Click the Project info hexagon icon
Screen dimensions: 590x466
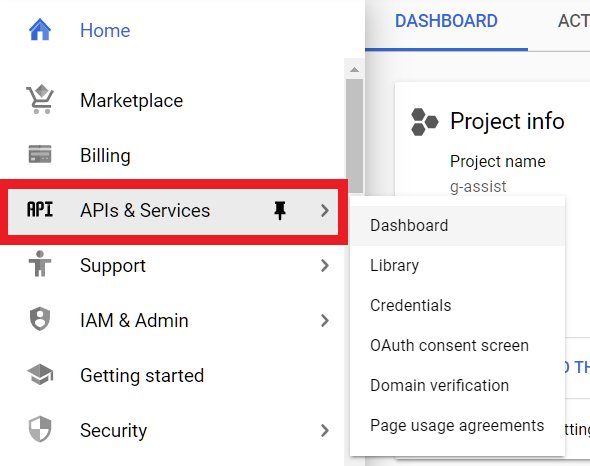click(x=424, y=122)
